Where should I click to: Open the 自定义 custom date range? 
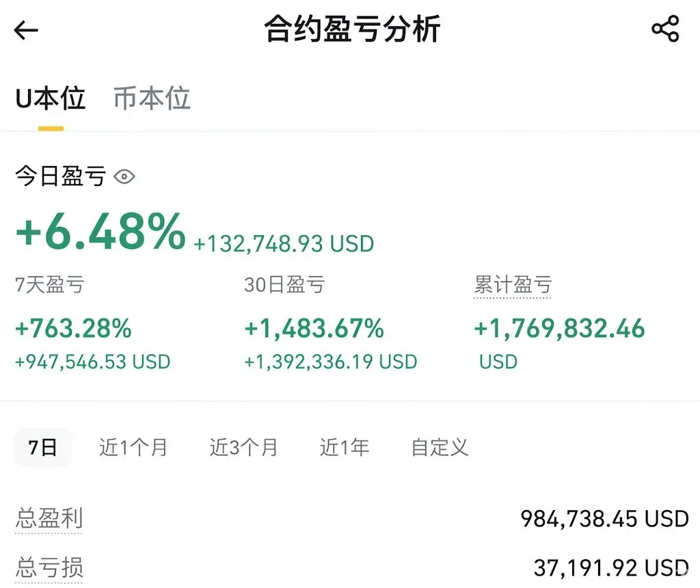440,447
